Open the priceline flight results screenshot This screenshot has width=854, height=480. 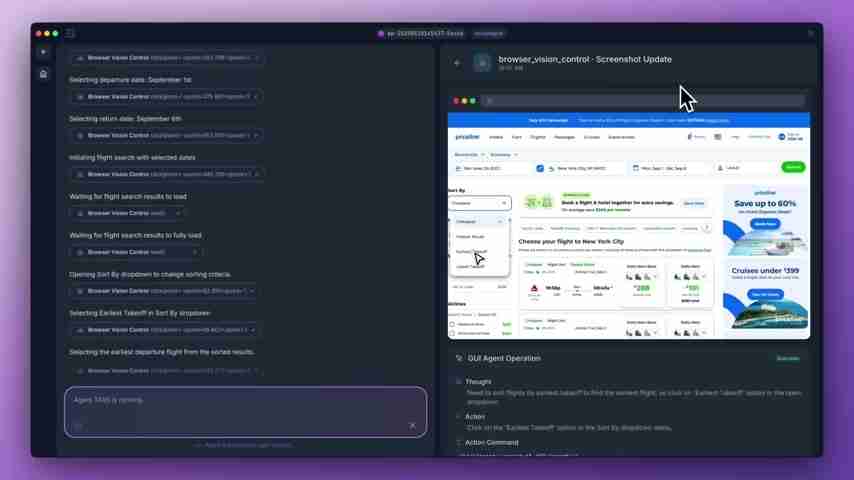(x=629, y=226)
